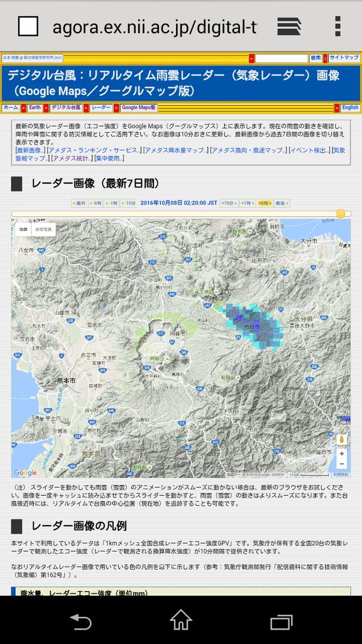This screenshot has width=362, height=644.
Task: Click the 大分市 label on map
Action: (x=308, y=241)
